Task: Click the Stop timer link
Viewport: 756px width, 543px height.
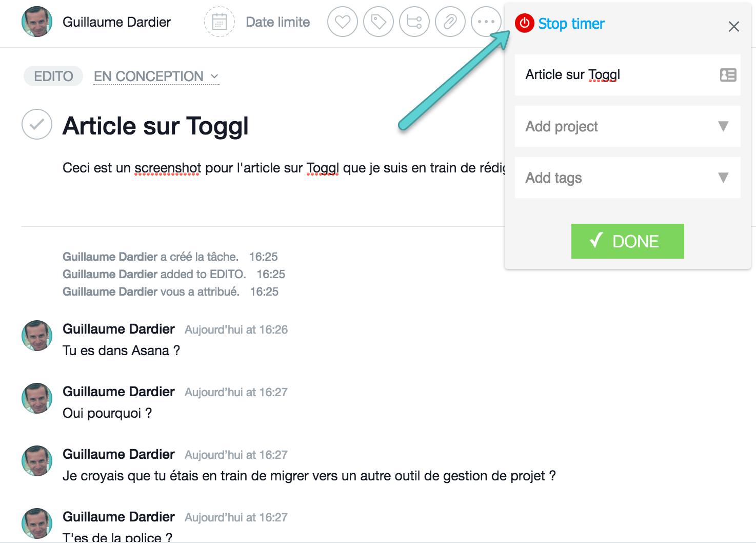Action: tap(571, 24)
